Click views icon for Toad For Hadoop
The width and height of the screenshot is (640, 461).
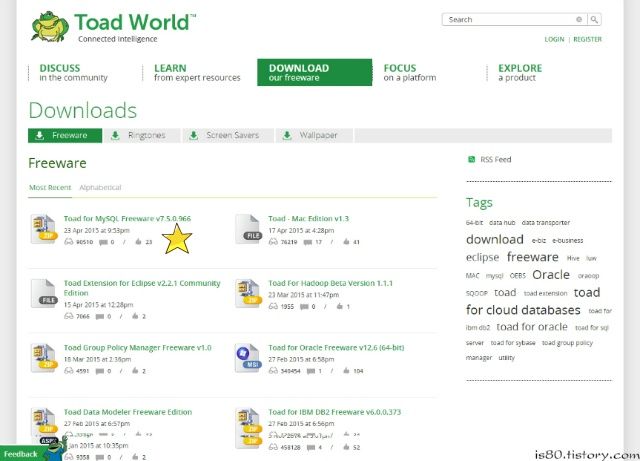click(x=273, y=306)
